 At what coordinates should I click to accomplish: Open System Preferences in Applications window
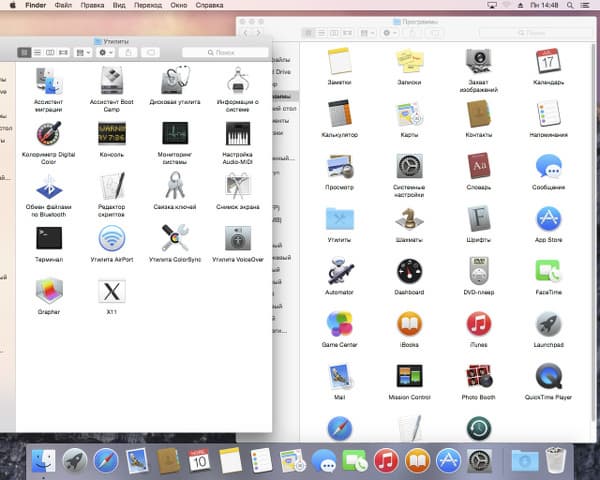409,166
